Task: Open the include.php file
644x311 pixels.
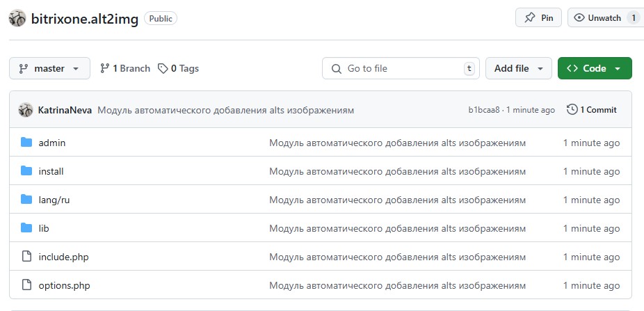Action: [64, 257]
